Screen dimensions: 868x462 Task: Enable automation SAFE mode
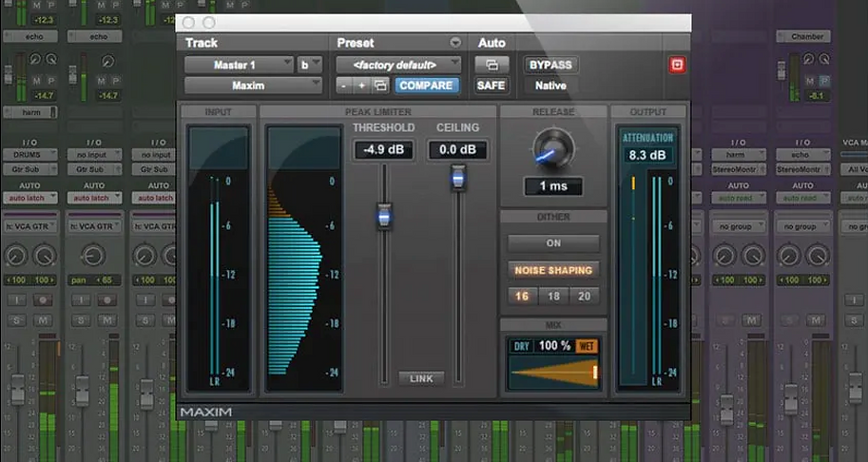click(491, 86)
